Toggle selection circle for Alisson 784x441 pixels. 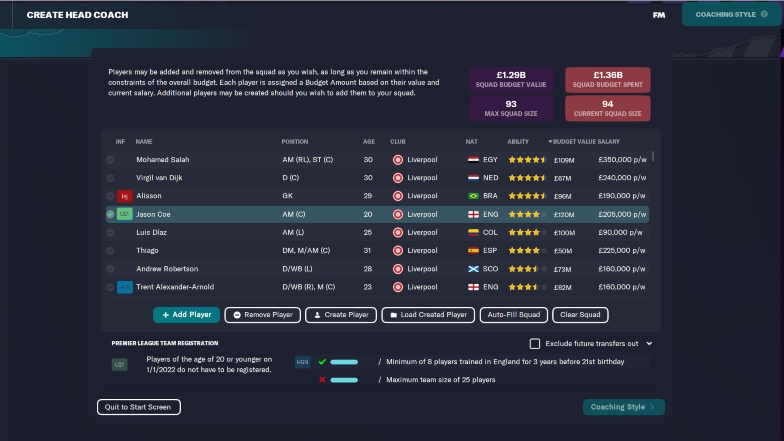click(x=110, y=196)
